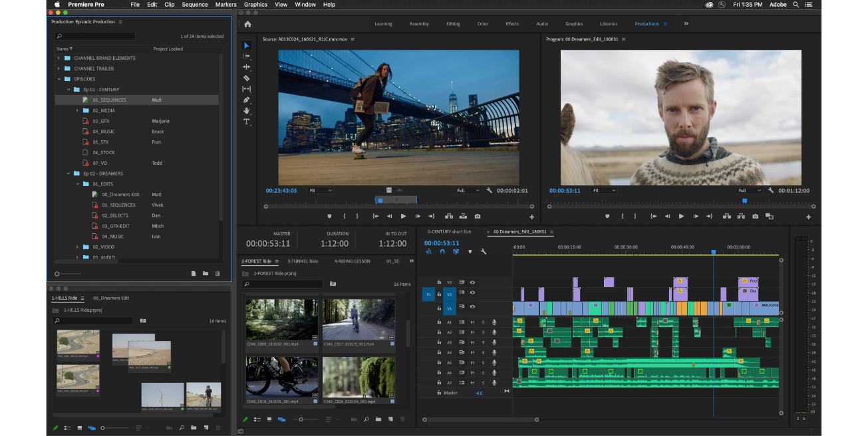Select the Type tool
The height and width of the screenshot is (436, 868).
coord(246,122)
